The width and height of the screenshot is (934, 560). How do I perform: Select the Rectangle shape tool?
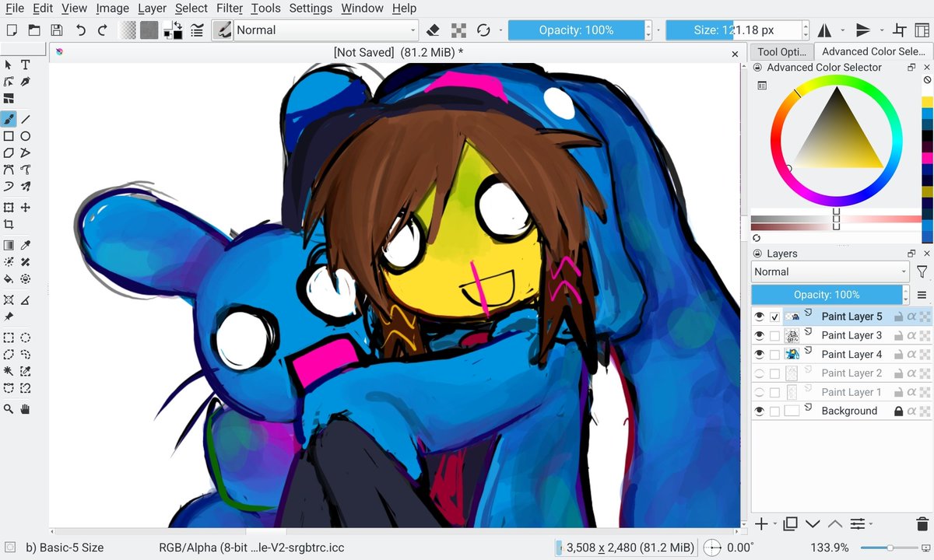click(9, 136)
